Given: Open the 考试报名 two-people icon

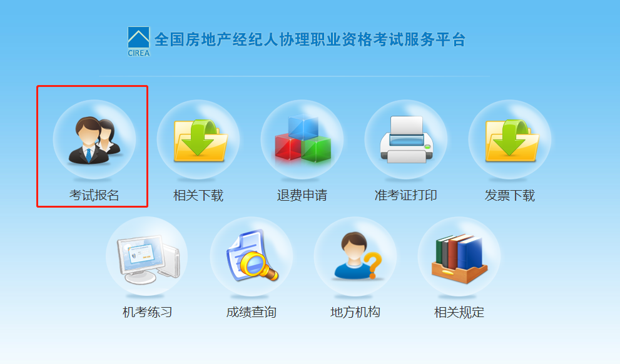Looking at the screenshot, I should [94, 139].
